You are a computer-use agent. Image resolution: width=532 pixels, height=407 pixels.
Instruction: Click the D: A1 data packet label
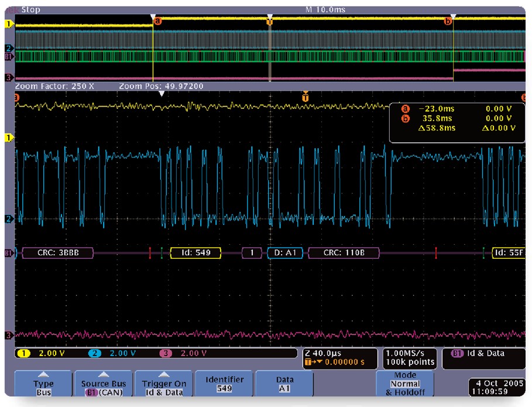pos(284,253)
